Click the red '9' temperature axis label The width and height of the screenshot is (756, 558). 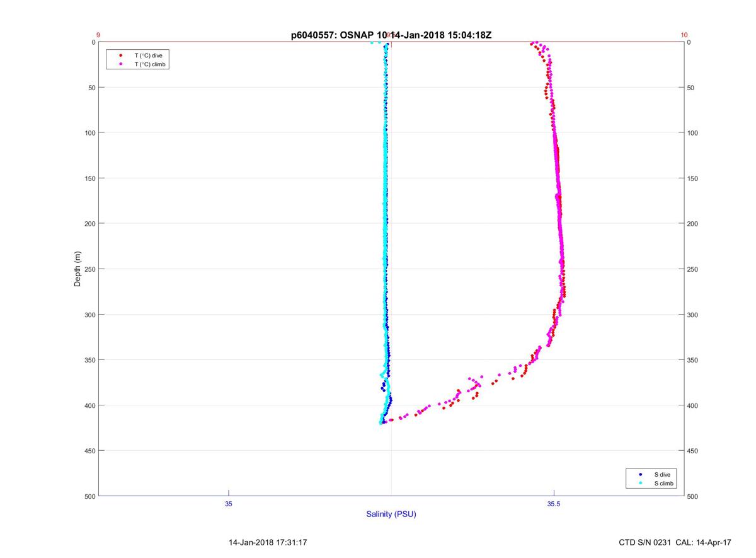click(98, 35)
